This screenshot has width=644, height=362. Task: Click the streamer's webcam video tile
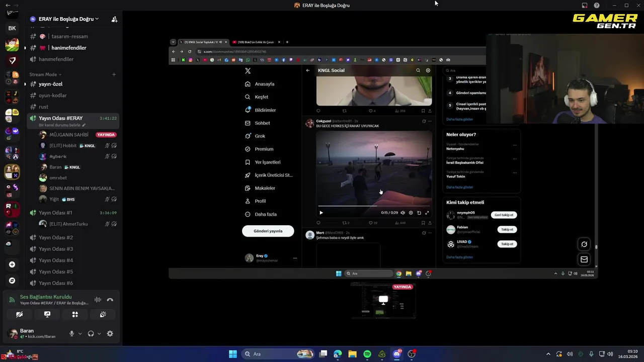tap(565, 79)
